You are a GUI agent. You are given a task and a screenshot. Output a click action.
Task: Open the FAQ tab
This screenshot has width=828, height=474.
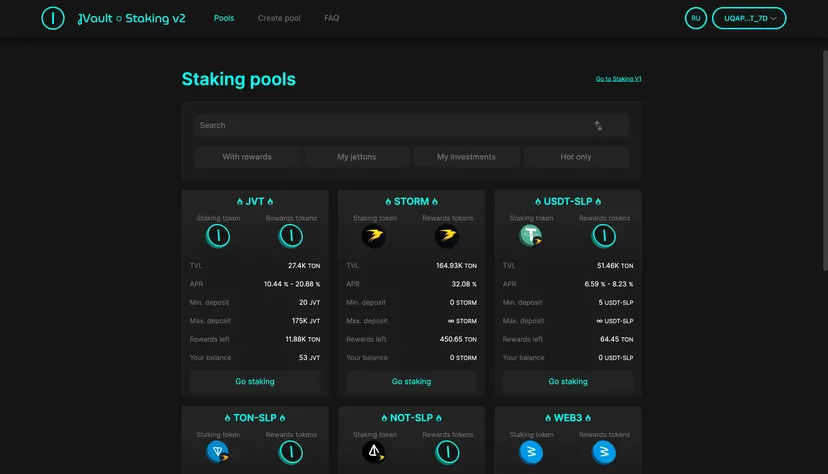[332, 18]
